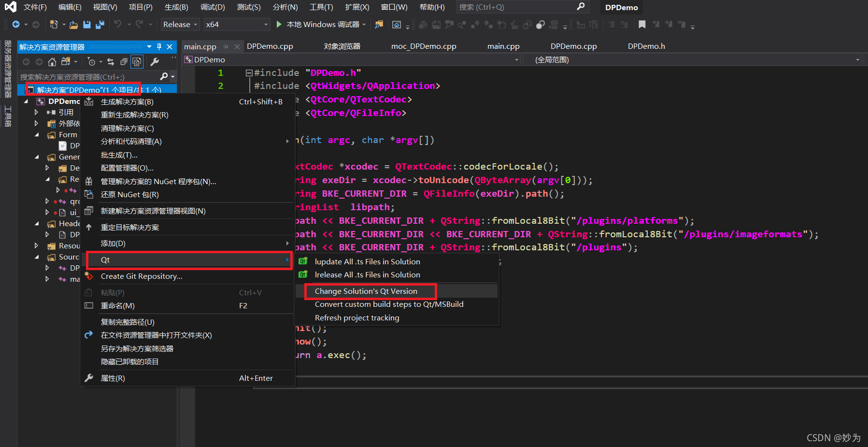Open the 扩展(X) menu
Screen dimensions: 868x447
(x=357, y=7)
